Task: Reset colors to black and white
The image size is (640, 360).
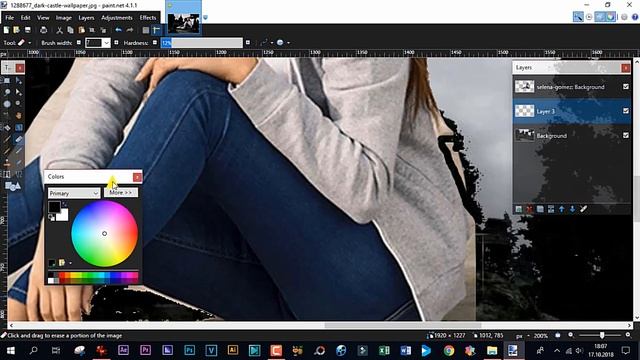Action: click(51, 218)
